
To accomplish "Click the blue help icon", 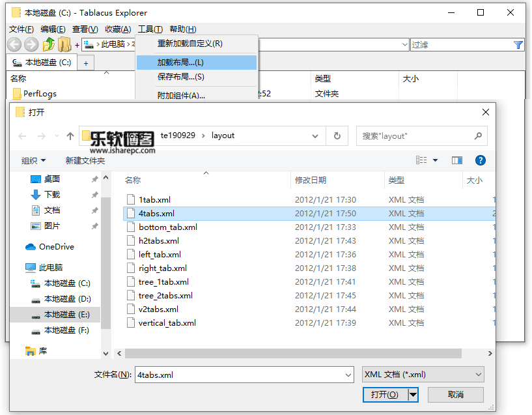I will pyautogui.click(x=480, y=160).
